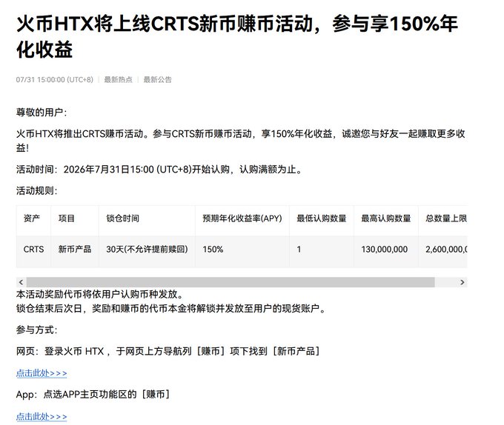This screenshot has width=504, height=425.
Task: Click the 活动时间 line with 2026年7月31日
Action: pyautogui.click(x=159, y=169)
